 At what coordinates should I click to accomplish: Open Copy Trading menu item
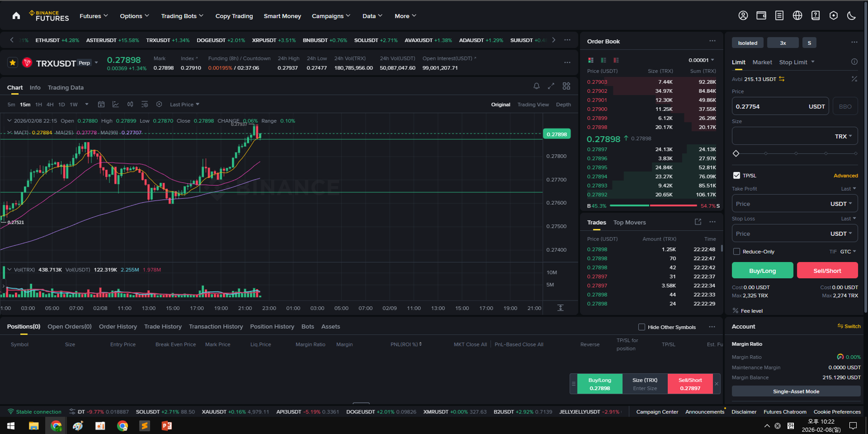234,16
